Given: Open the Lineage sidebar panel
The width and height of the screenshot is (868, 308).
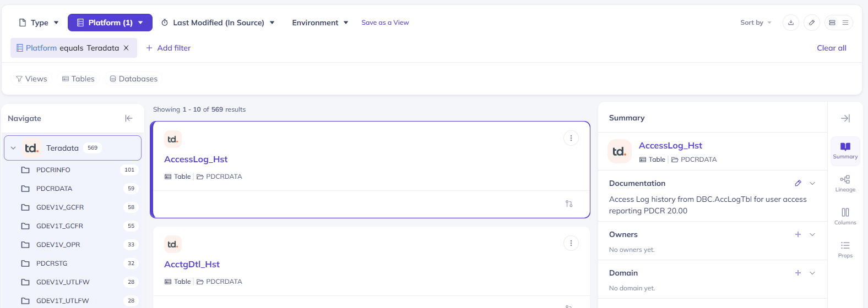Looking at the screenshot, I should [x=845, y=184].
